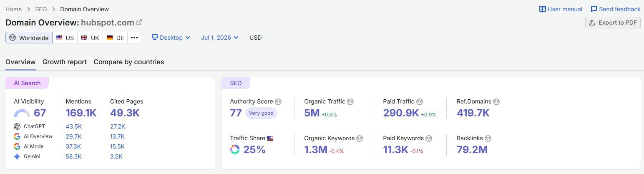
Task: Open the Desktop device dropdown
Action: (171, 38)
